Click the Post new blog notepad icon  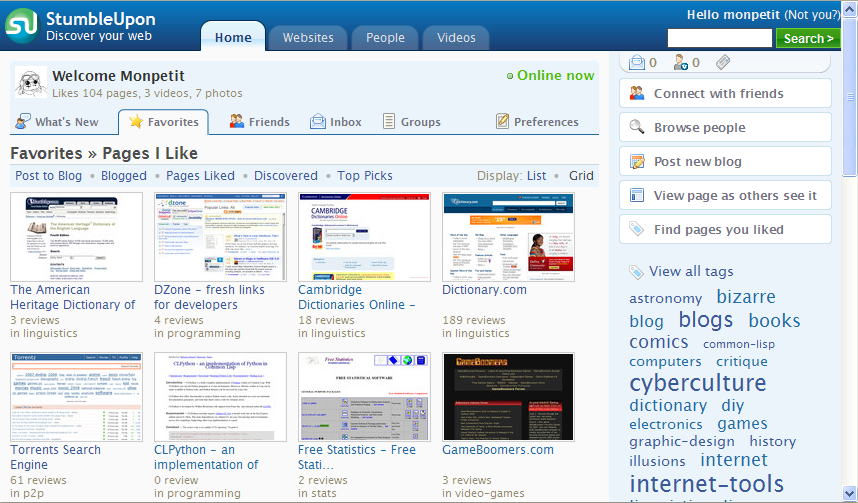[x=637, y=161]
